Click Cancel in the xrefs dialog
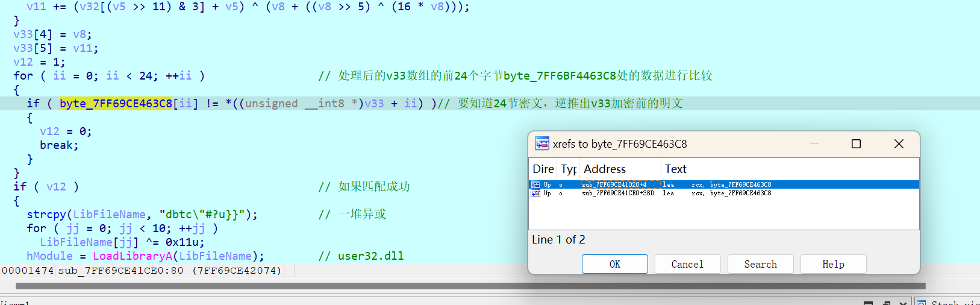This screenshot has width=980, height=305. [x=687, y=264]
